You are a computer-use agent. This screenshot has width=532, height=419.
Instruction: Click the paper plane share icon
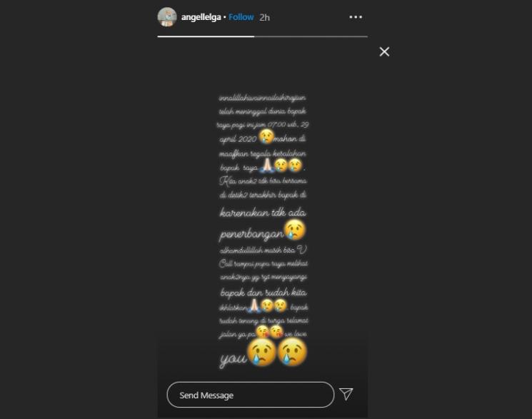coord(346,394)
